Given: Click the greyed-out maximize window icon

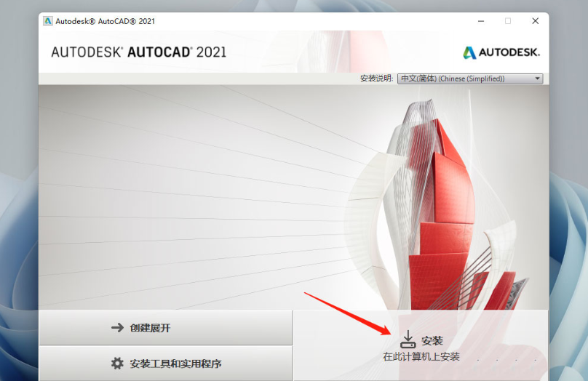Looking at the screenshot, I should coord(508,21).
